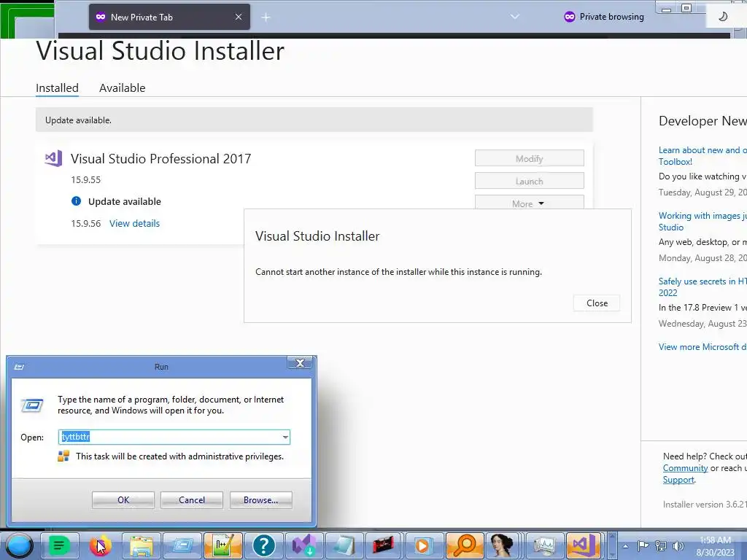
Task: Expand the Run Open history dropdown
Action: (x=285, y=437)
